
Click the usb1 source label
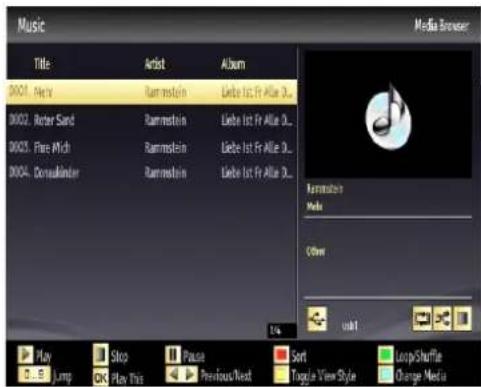coord(350,325)
